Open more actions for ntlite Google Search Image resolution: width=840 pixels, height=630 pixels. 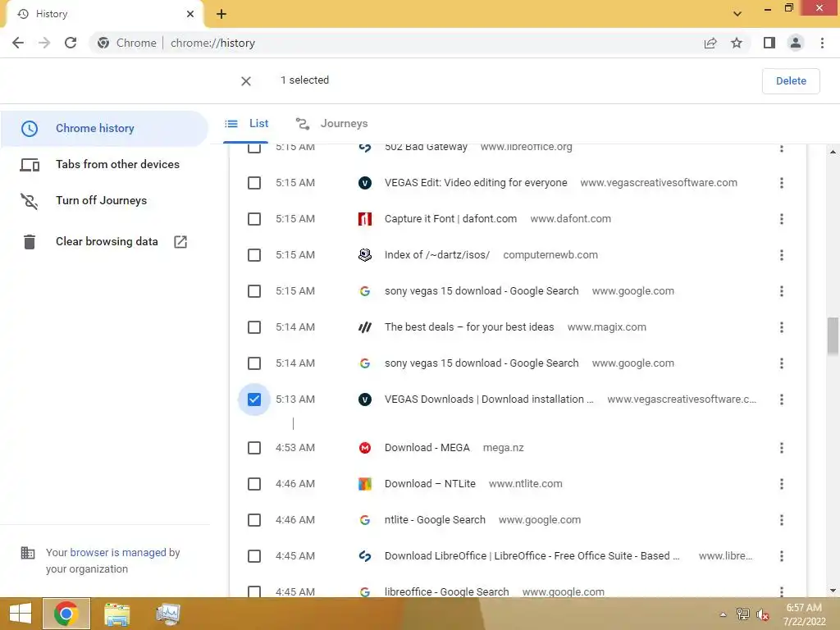[x=782, y=520]
